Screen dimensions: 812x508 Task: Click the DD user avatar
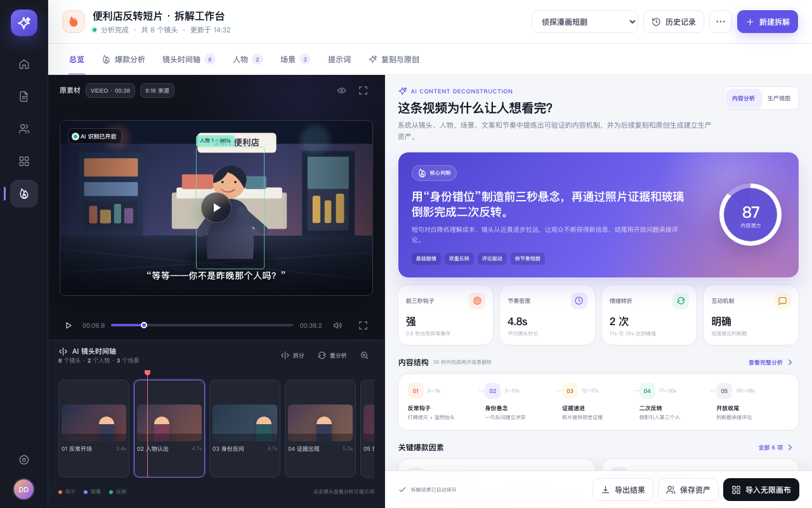click(23, 490)
